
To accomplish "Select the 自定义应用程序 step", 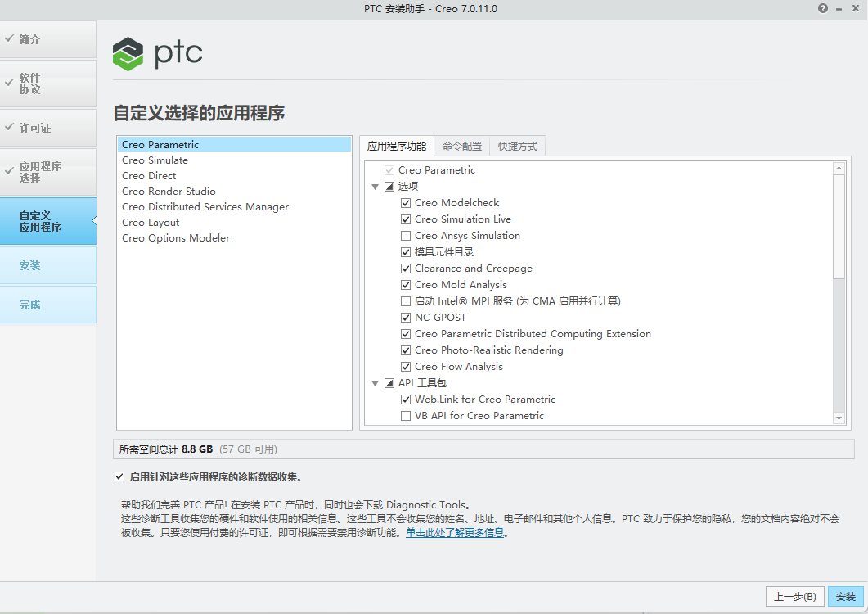I will click(48, 221).
